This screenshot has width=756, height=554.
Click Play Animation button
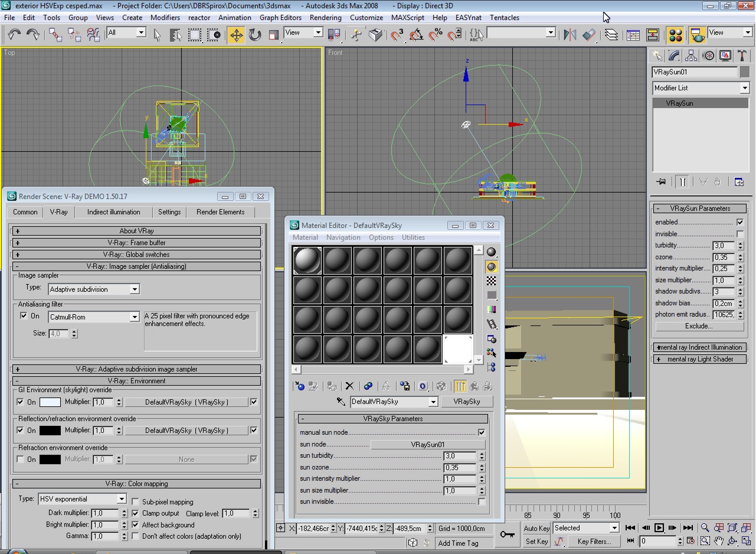[659, 528]
